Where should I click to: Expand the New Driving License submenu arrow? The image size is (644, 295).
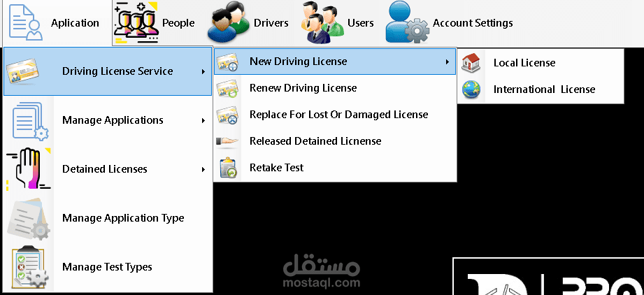tap(447, 62)
